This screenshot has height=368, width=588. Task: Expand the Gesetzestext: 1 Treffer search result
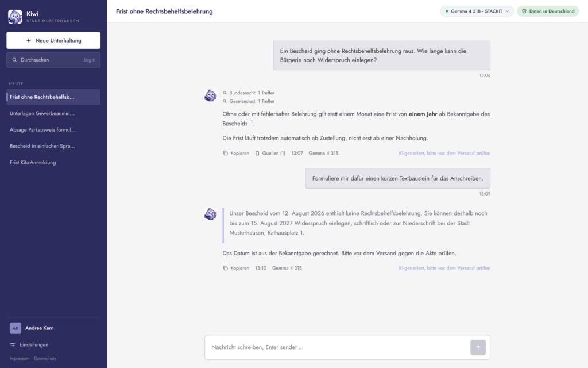(249, 101)
